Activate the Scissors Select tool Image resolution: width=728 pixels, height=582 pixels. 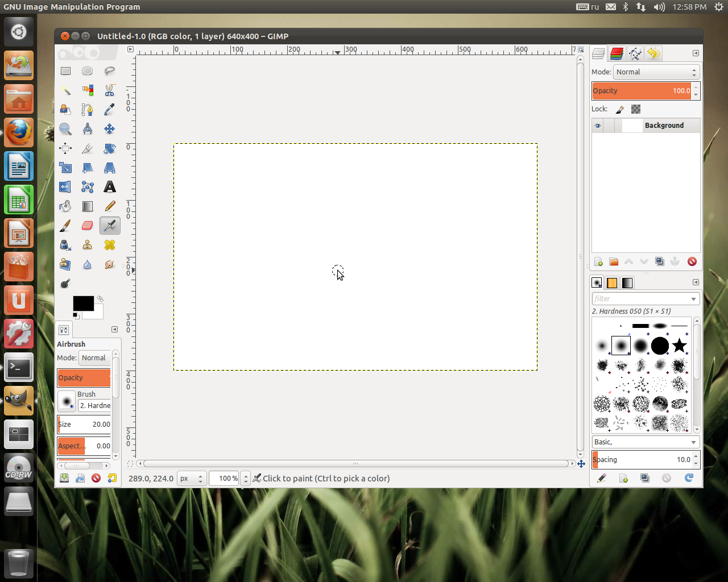[109, 90]
